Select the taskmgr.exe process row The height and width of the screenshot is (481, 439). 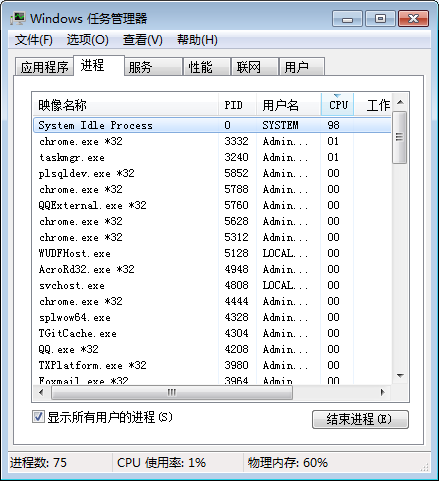(x=212, y=157)
